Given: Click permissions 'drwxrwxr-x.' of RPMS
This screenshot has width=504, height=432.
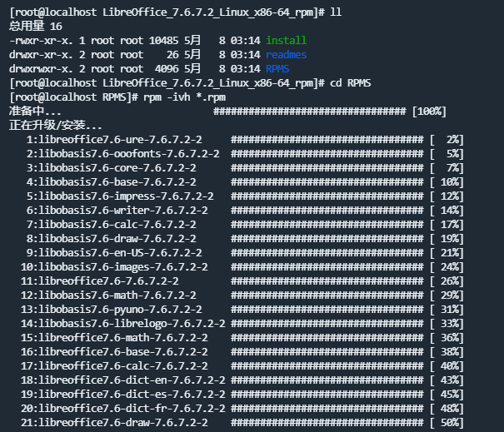Looking at the screenshot, I should tap(41, 69).
